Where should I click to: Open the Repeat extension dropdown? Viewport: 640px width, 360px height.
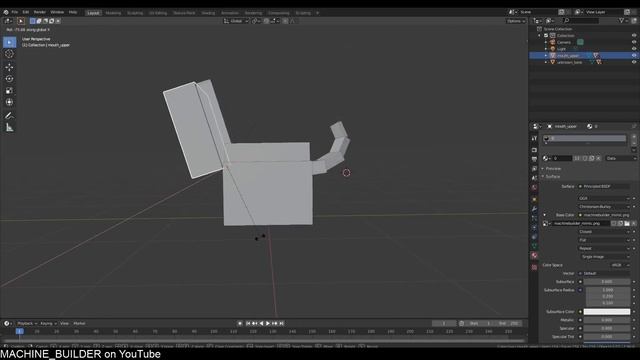click(604, 248)
